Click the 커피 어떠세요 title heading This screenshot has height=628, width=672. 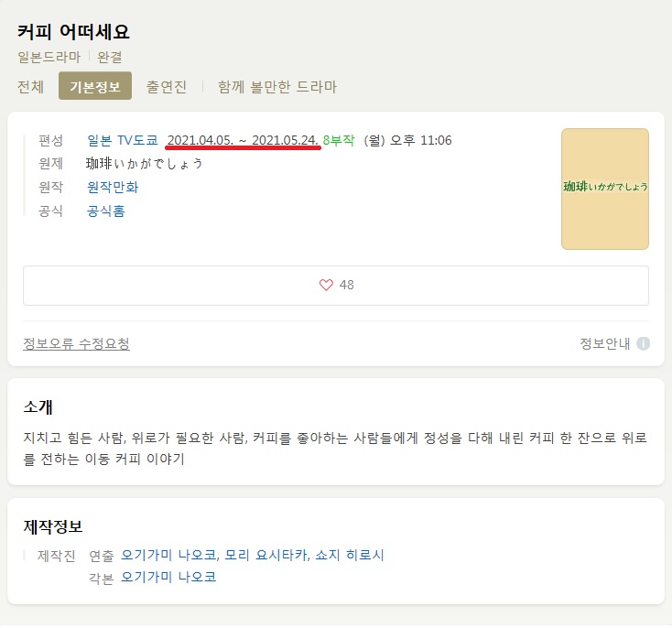tap(73, 32)
